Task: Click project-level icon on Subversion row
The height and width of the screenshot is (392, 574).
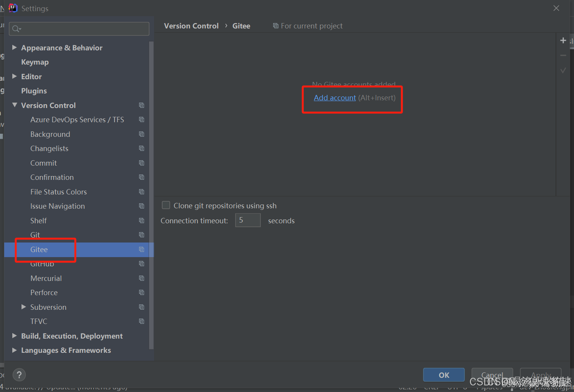Action: pyautogui.click(x=141, y=307)
